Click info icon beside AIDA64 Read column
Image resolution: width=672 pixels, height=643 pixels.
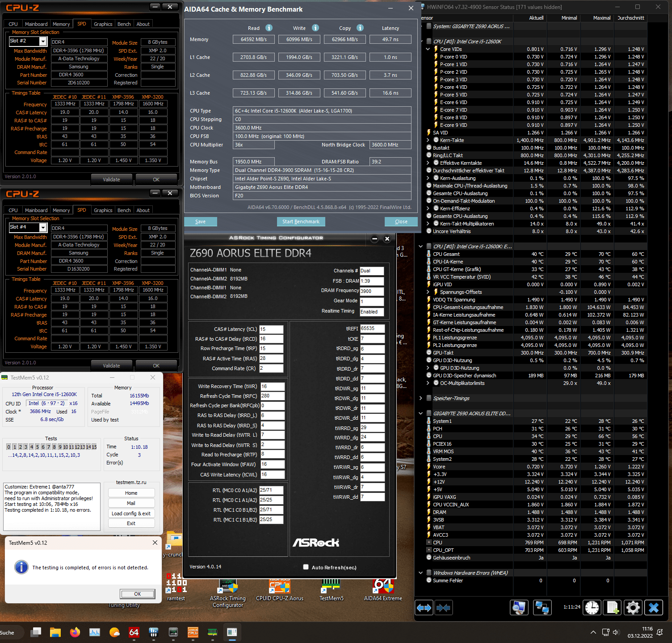click(x=269, y=28)
